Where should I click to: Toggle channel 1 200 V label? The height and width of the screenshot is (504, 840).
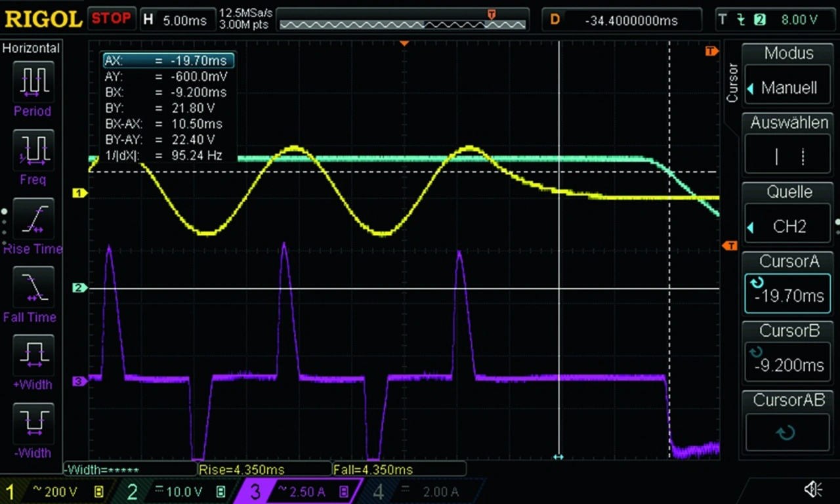pos(56,492)
